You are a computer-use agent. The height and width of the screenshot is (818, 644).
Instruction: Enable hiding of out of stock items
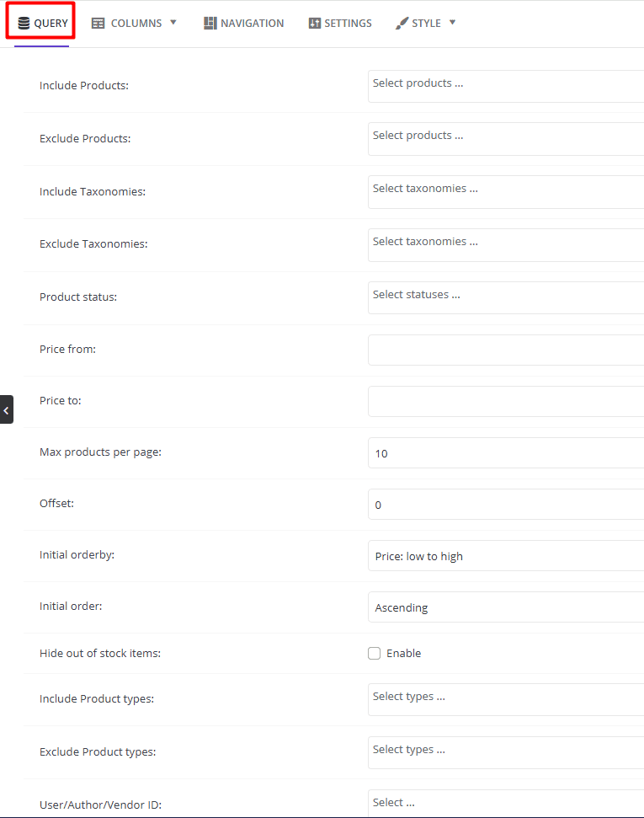point(374,653)
